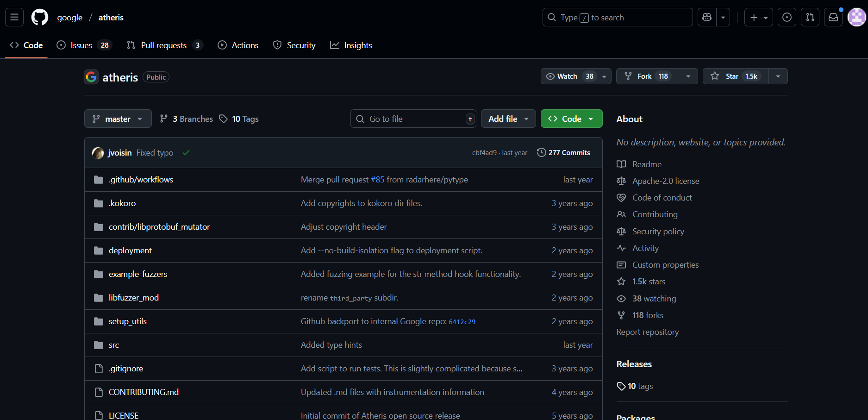Switch to the Security tab

tap(294, 45)
